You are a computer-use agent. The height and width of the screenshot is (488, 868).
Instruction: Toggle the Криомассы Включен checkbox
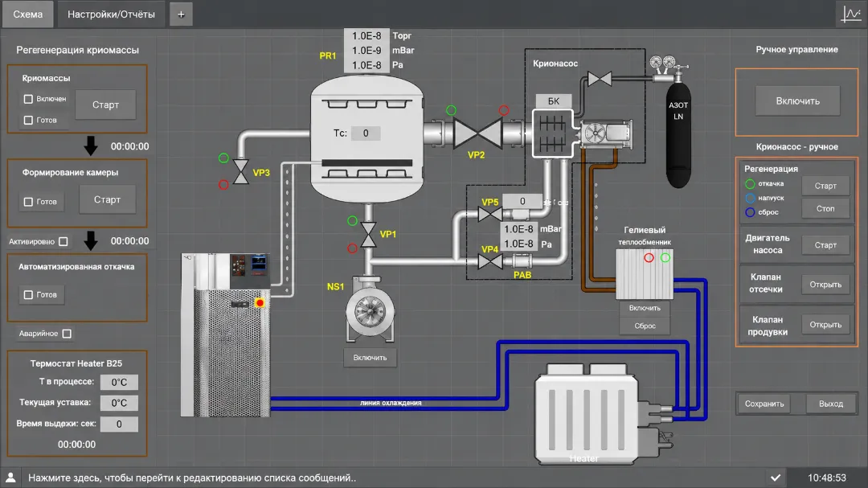28,99
